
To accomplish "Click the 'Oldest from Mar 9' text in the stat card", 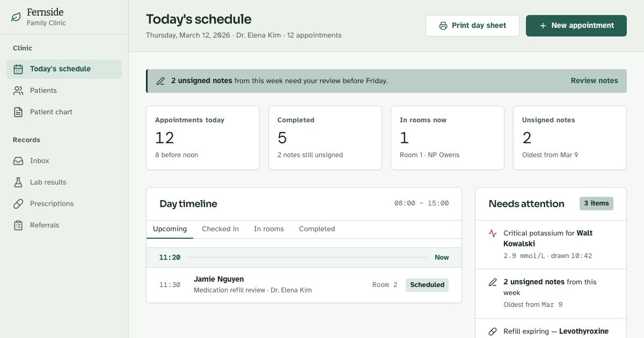I will point(550,155).
